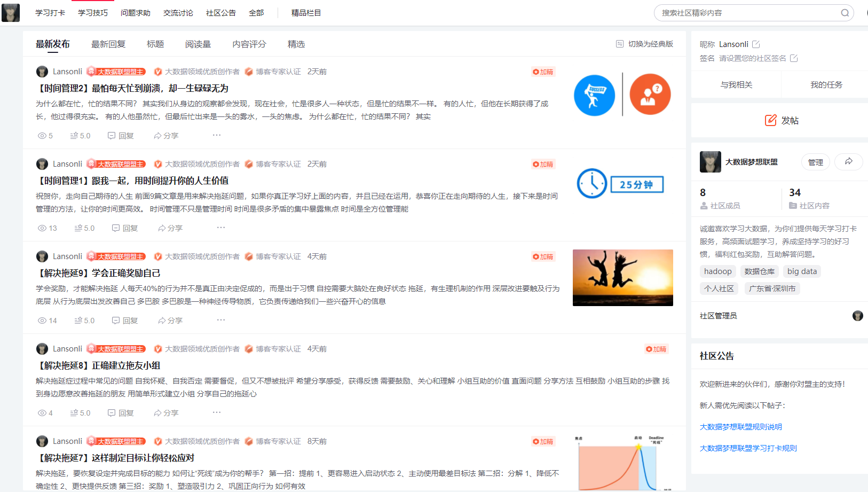Open the 时间管理2 post thumbnail
The image size is (868, 492).
[x=622, y=95]
